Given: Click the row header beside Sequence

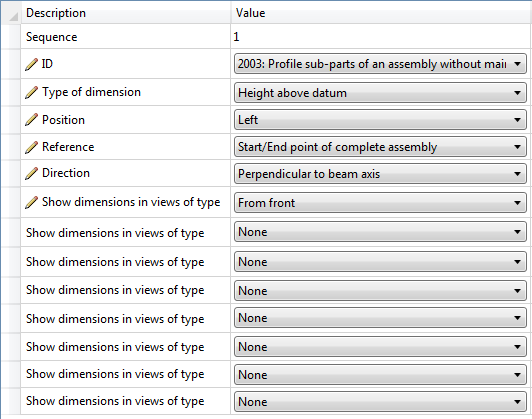Looking at the screenshot, I should tap(11, 37).
